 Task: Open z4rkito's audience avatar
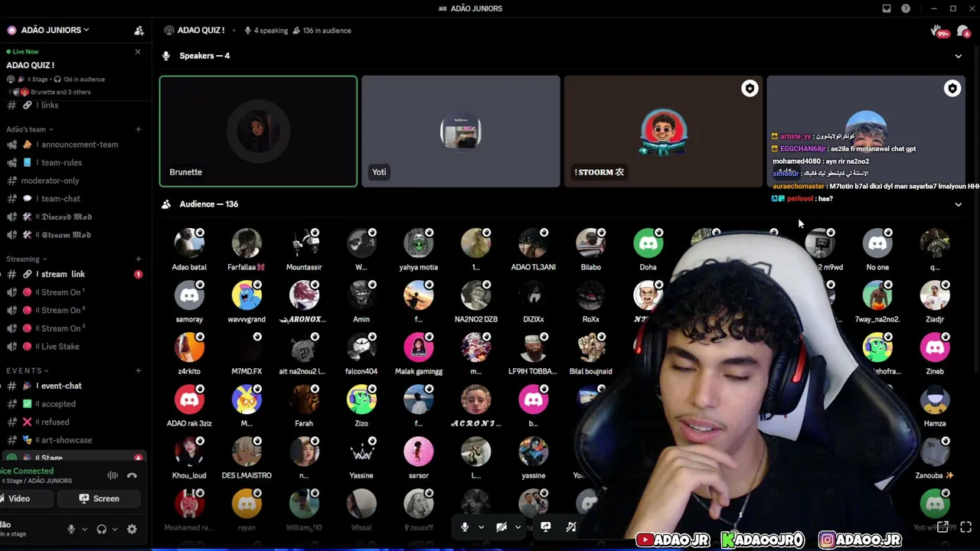pos(189,347)
